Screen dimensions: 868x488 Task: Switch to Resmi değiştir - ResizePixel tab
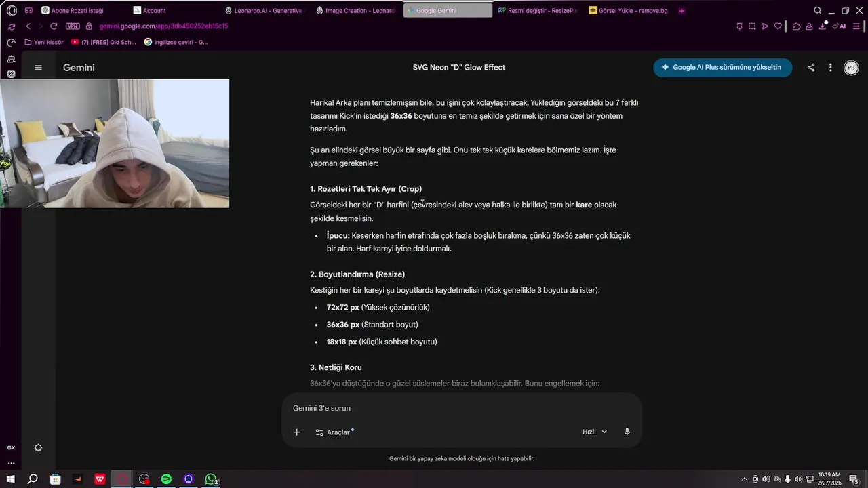point(537,10)
